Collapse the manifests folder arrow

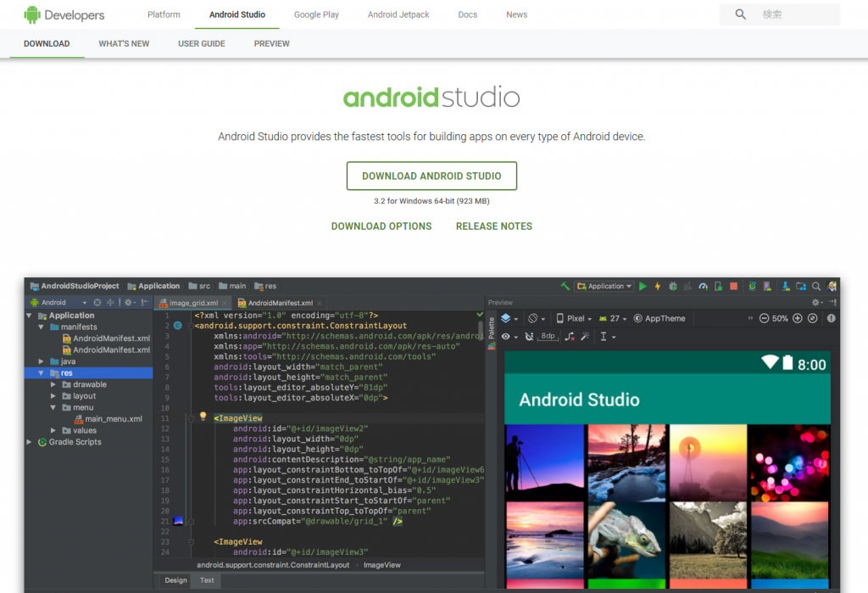point(41,327)
